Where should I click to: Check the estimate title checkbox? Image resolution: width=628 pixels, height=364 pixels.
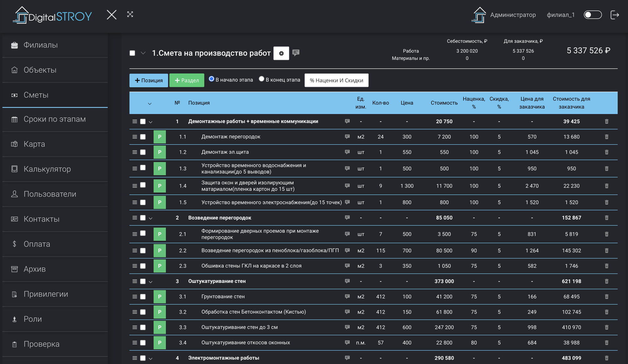click(x=132, y=53)
